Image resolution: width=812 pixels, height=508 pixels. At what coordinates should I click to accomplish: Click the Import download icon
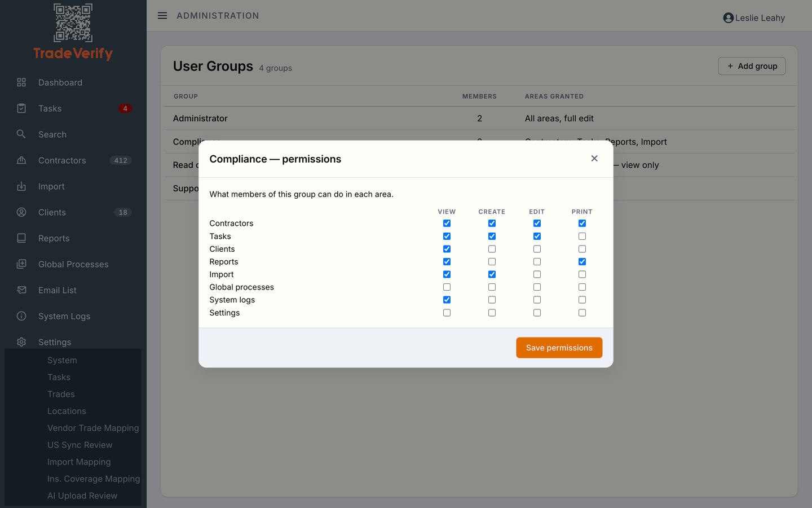(21, 186)
